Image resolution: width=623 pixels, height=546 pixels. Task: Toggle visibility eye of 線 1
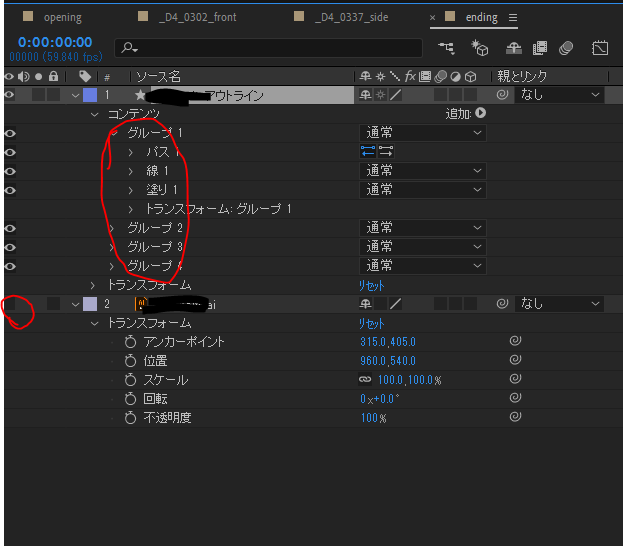[10, 171]
